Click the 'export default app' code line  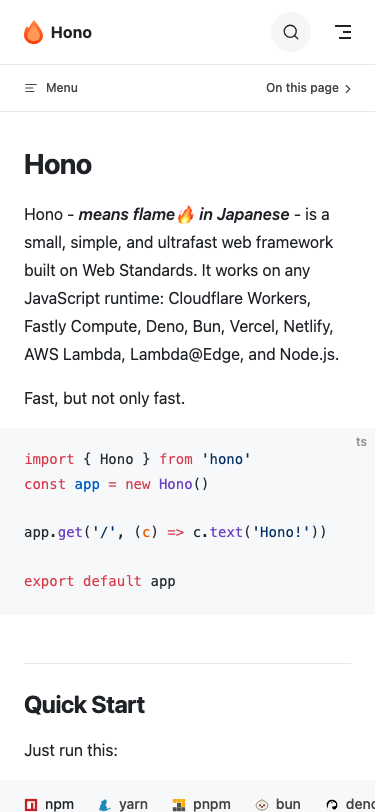(x=100, y=581)
